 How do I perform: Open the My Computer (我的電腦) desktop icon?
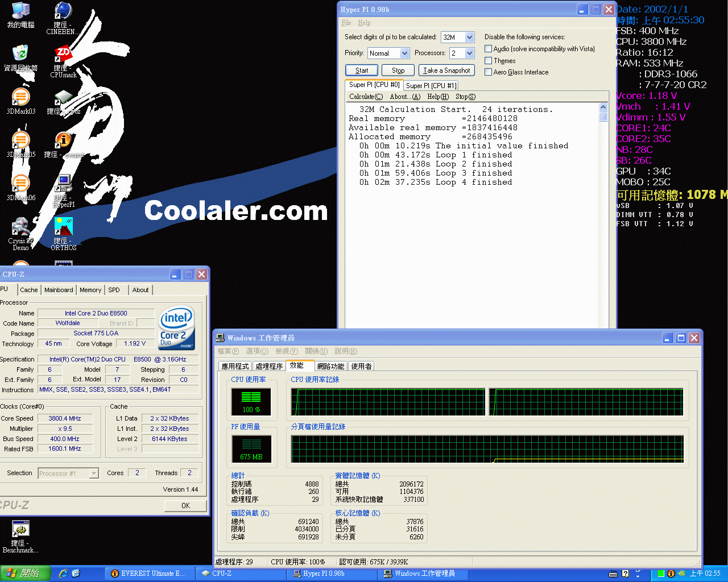(x=20, y=15)
